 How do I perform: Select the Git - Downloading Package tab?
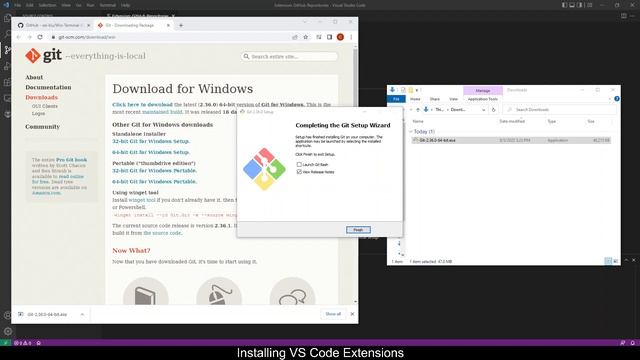(x=130, y=25)
